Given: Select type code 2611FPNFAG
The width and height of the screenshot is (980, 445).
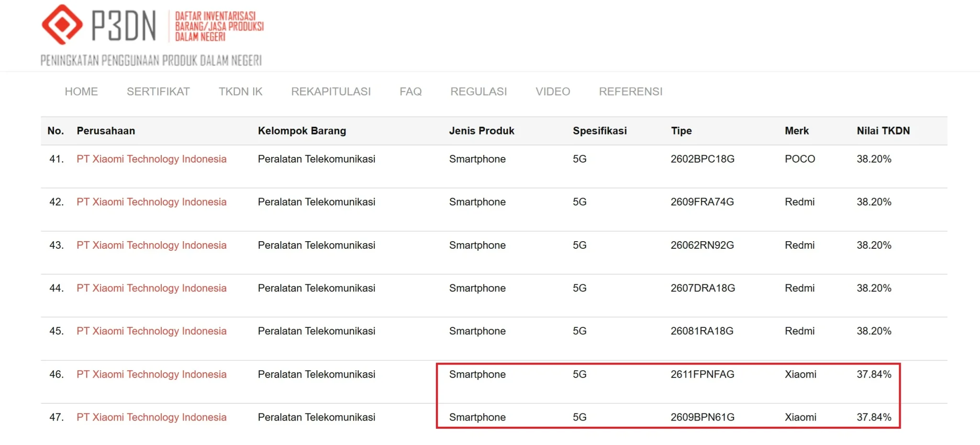Looking at the screenshot, I should (x=702, y=374).
